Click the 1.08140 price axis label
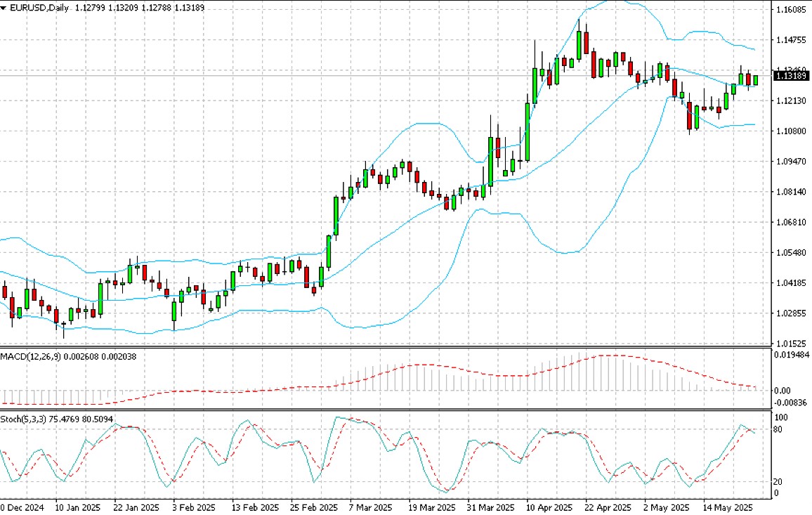Viewport: 812px width, 515px height. [791, 192]
